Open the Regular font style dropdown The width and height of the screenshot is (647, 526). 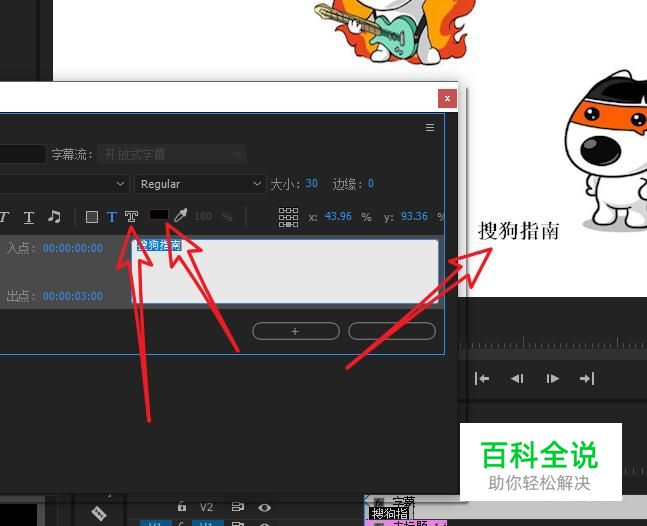(x=199, y=184)
